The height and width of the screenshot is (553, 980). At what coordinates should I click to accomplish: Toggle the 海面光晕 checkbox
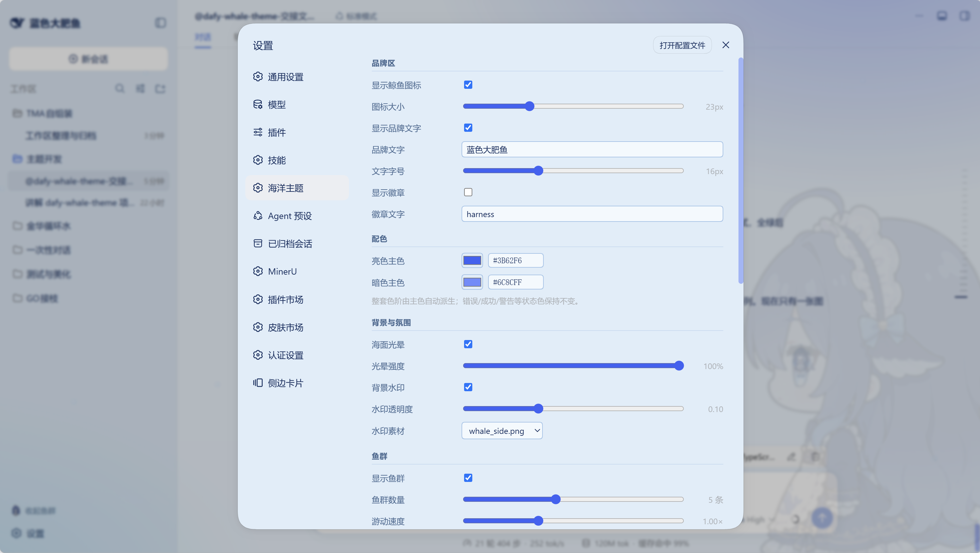click(468, 344)
